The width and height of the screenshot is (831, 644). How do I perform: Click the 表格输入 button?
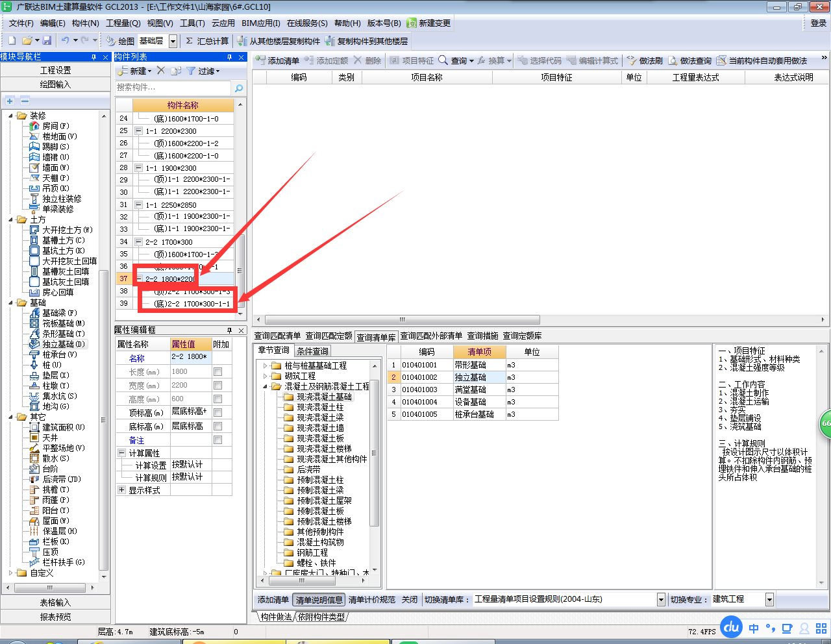(x=55, y=603)
